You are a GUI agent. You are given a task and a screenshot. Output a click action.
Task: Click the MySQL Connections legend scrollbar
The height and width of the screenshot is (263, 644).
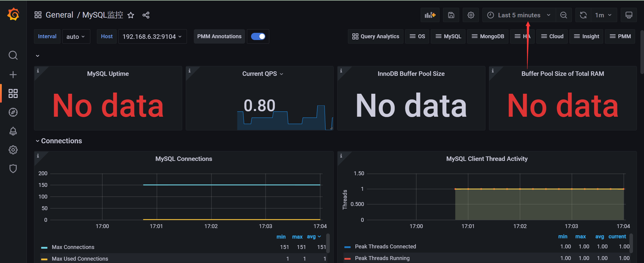pyautogui.click(x=328, y=243)
